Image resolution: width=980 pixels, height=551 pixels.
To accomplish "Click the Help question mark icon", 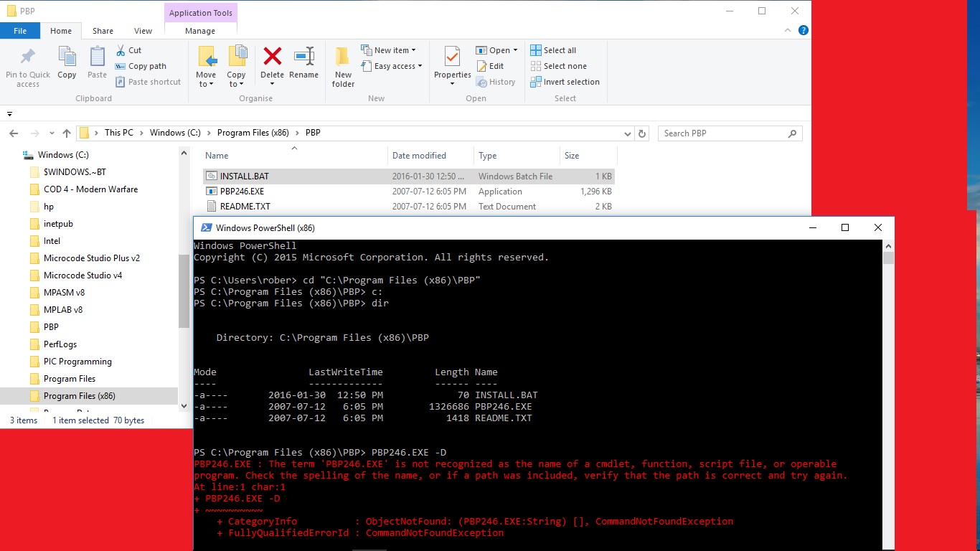I will (804, 31).
